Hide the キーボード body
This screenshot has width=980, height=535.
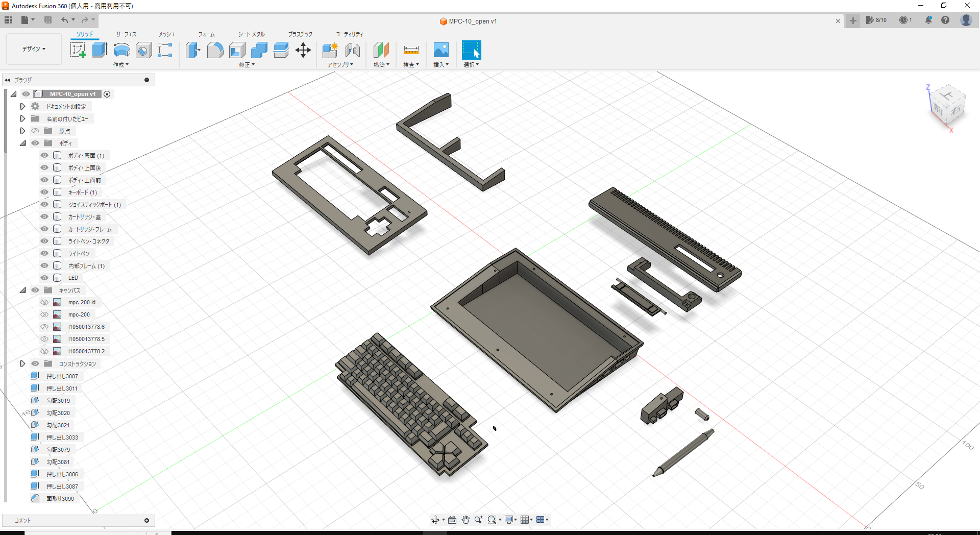tap(44, 192)
